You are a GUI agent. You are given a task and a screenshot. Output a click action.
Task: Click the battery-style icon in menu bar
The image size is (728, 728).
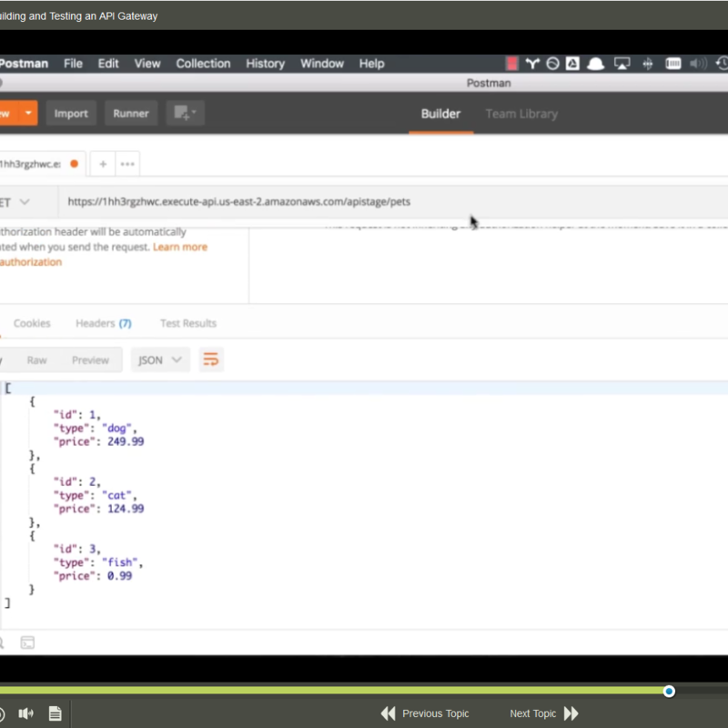tap(672, 63)
